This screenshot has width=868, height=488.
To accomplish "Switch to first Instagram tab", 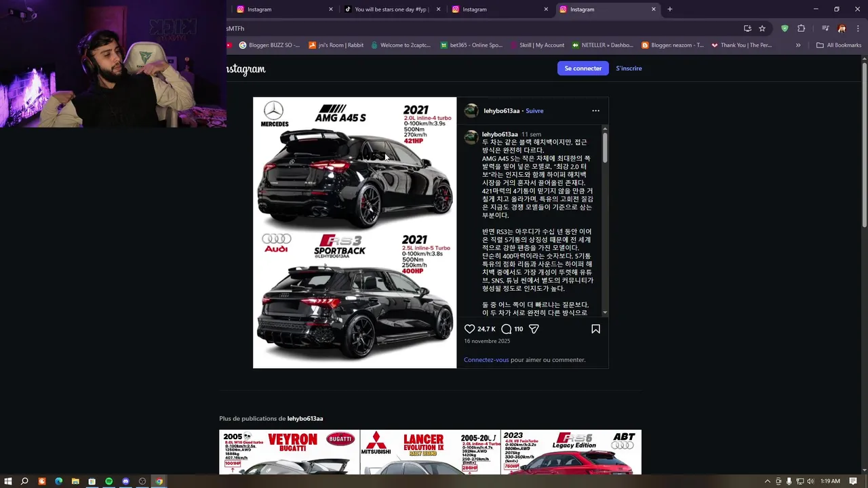I will tap(285, 9).
